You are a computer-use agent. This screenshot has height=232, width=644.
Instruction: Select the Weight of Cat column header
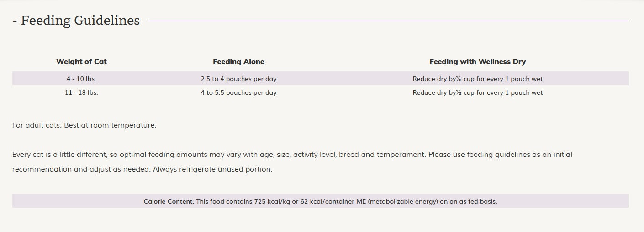(81, 61)
